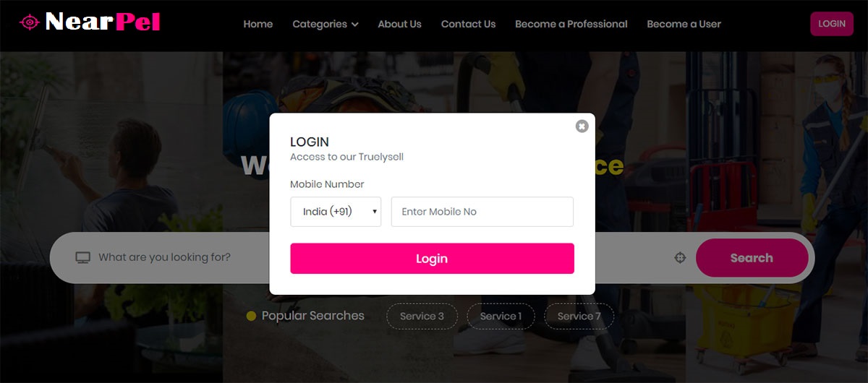The image size is (868, 383).
Task: Click the pink Login button in dialog
Action: (x=432, y=259)
